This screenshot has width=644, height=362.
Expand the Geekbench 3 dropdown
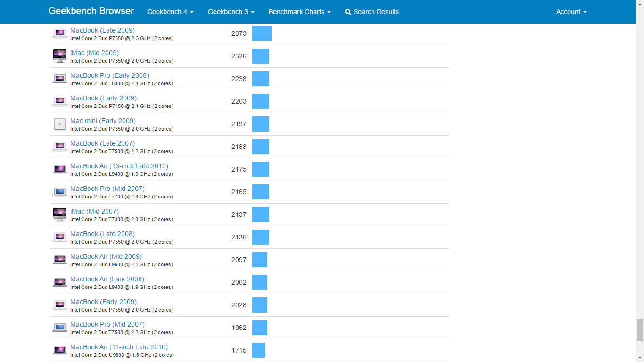point(231,12)
